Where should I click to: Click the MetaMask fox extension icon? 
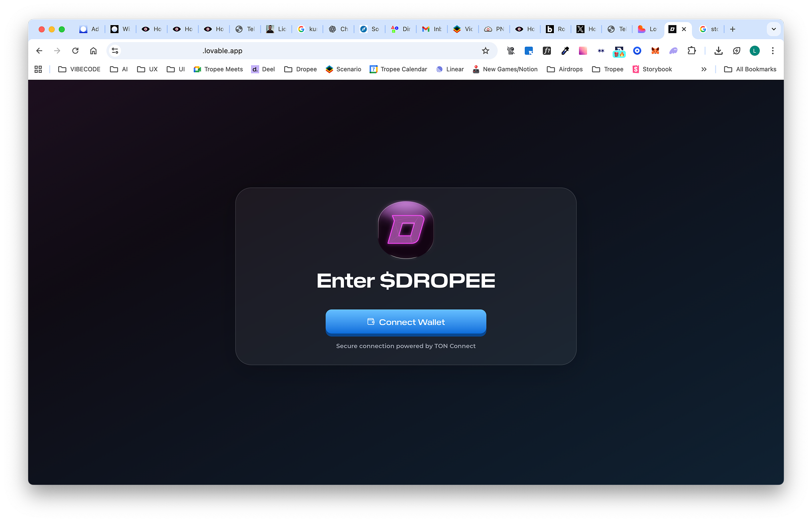pyautogui.click(x=655, y=51)
